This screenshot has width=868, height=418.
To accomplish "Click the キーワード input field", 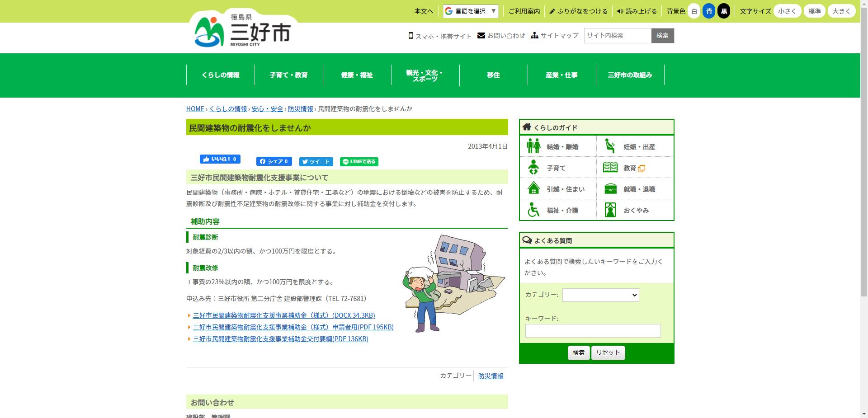I will [x=592, y=331].
